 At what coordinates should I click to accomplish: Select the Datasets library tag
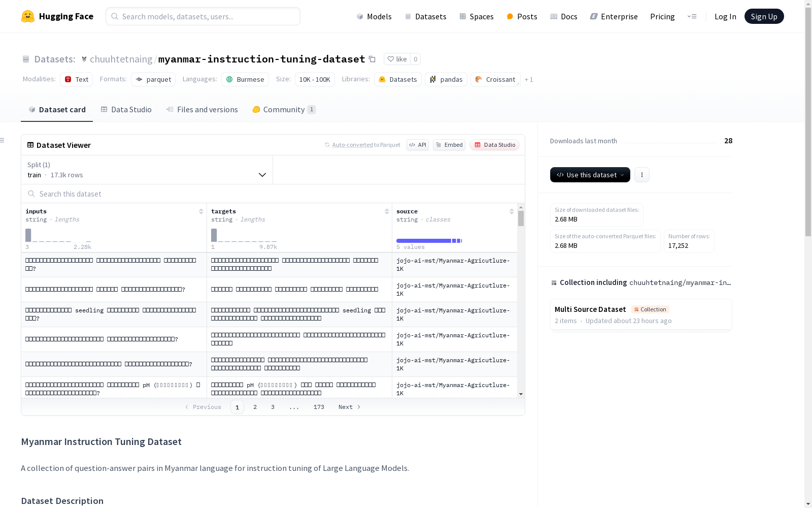398,79
